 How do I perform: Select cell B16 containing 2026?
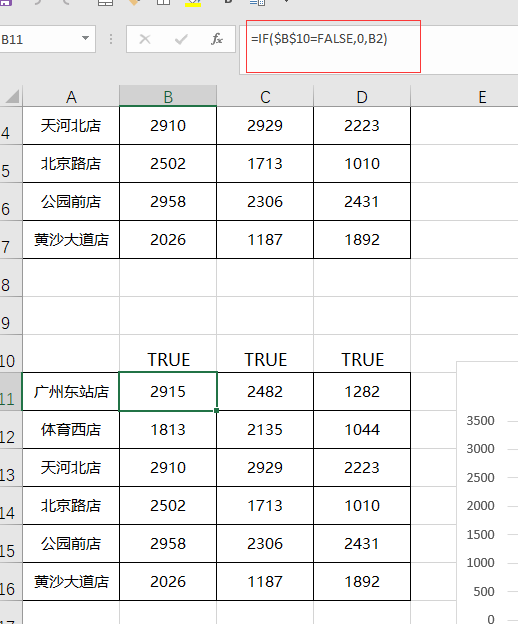(168, 582)
